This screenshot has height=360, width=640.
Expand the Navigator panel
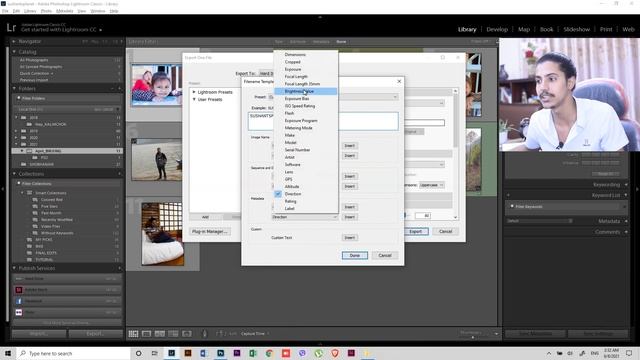pyautogui.click(x=14, y=41)
